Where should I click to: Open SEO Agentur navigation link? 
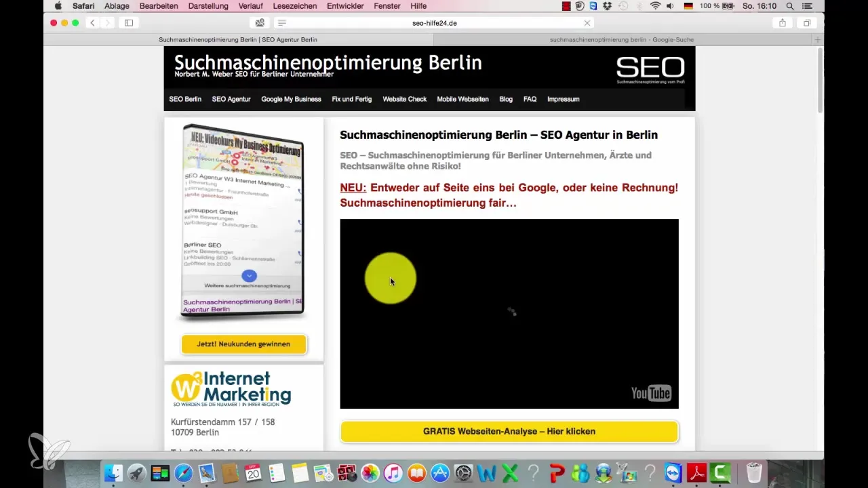coord(231,99)
